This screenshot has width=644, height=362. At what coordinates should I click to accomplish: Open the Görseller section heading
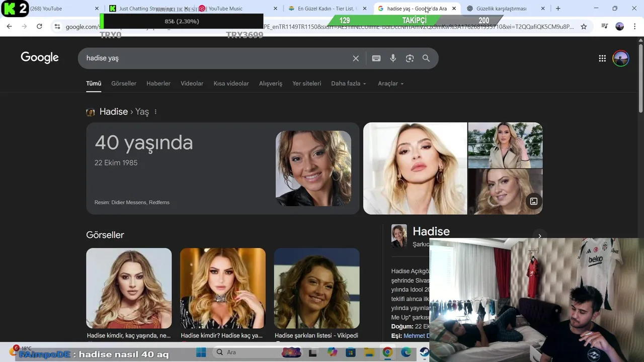point(105,235)
